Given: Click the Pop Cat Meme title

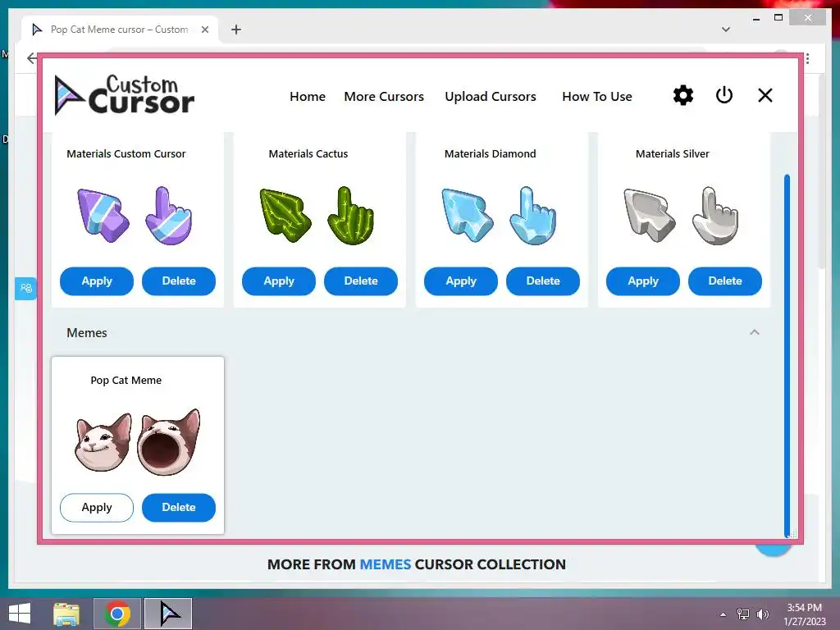Looking at the screenshot, I should tap(126, 381).
